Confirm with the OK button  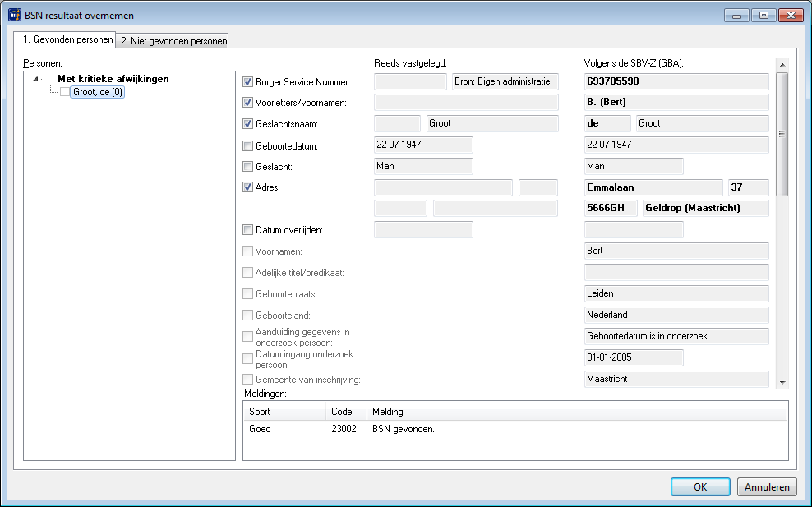(x=700, y=486)
